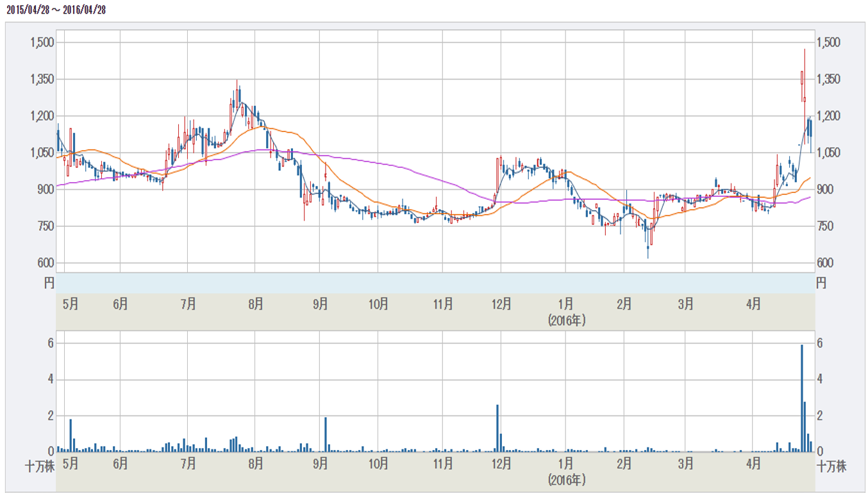Click the 1,050 label on right price axis
This screenshot has height=493, width=868.
tap(828, 153)
